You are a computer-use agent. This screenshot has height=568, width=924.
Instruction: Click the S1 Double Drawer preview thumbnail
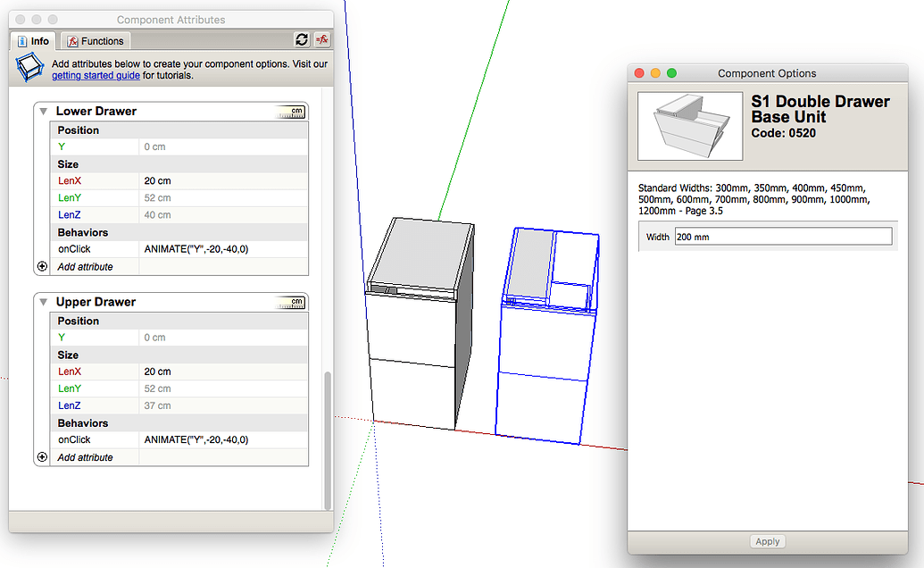[x=689, y=124]
